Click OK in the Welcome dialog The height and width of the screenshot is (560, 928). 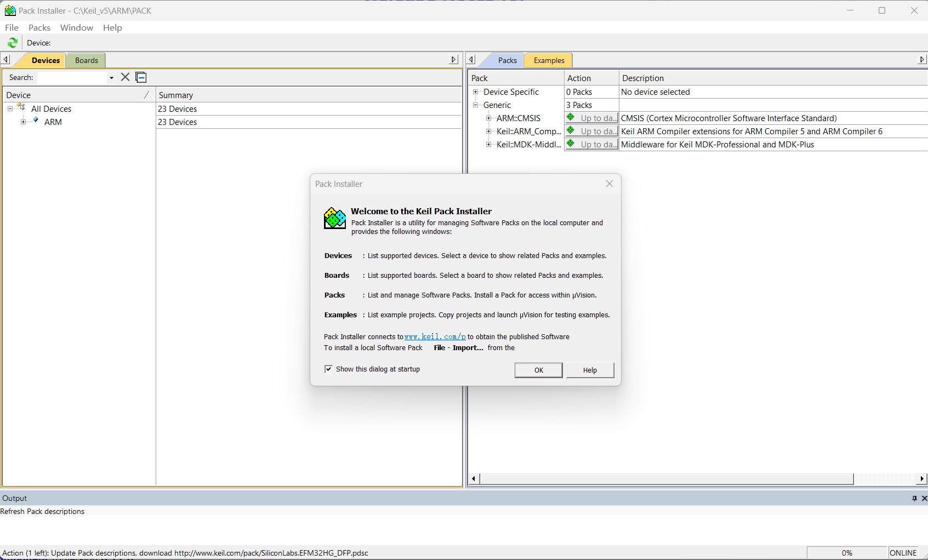pyautogui.click(x=539, y=370)
